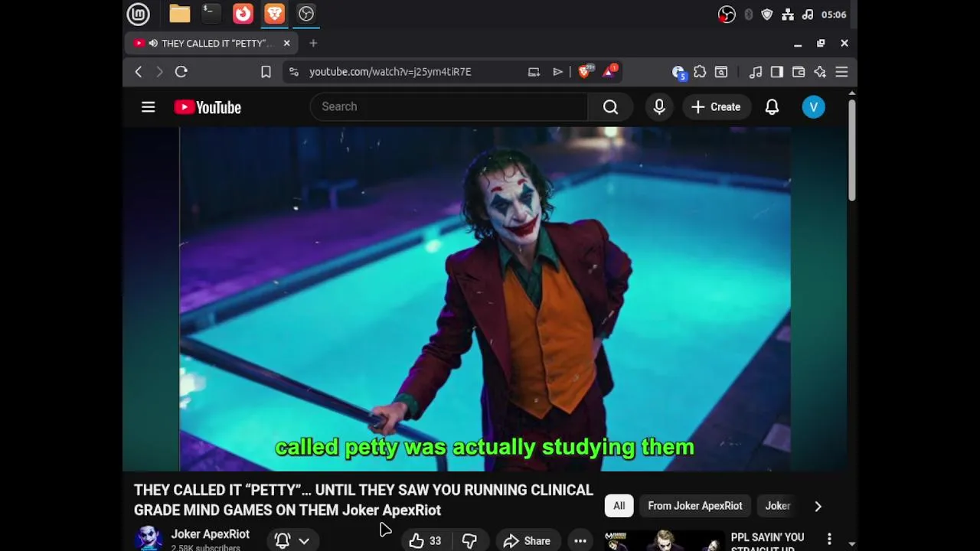
Task: Click the scrollbar down arrow
Action: pyautogui.click(x=851, y=544)
